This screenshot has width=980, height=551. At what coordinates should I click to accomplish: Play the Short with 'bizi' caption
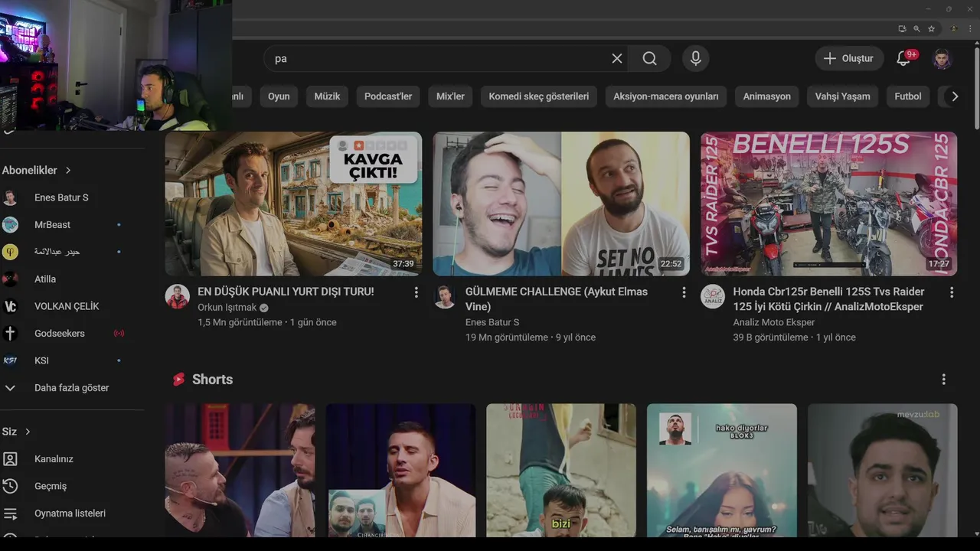(561, 471)
